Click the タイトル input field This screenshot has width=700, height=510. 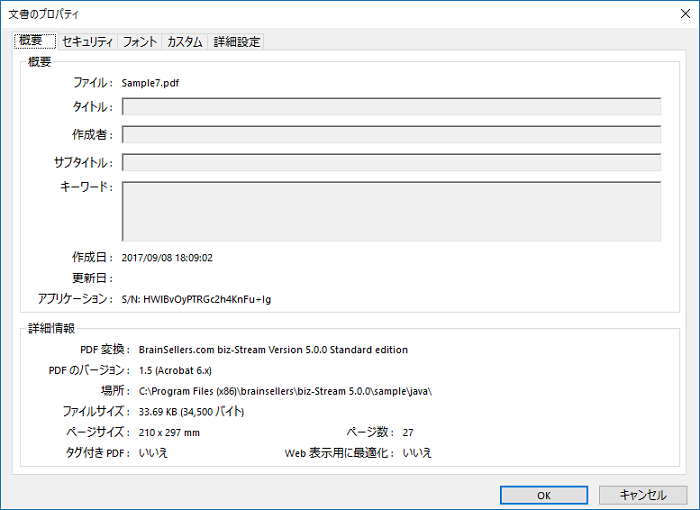(x=391, y=107)
